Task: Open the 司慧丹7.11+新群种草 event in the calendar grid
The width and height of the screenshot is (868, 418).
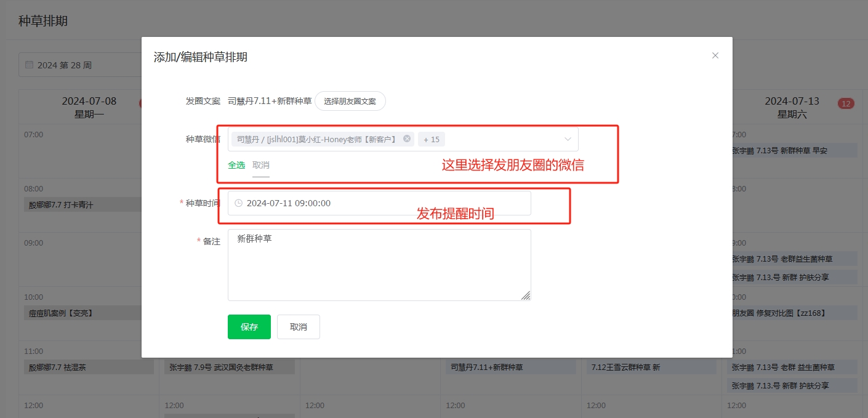Action: 511,368
